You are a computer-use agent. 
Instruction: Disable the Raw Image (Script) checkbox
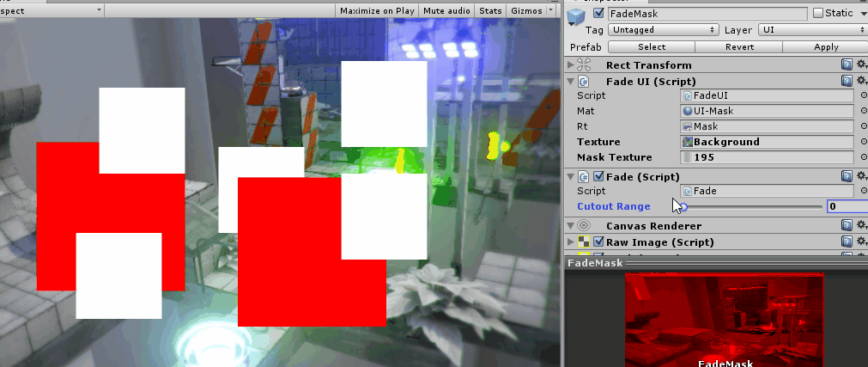click(x=598, y=242)
